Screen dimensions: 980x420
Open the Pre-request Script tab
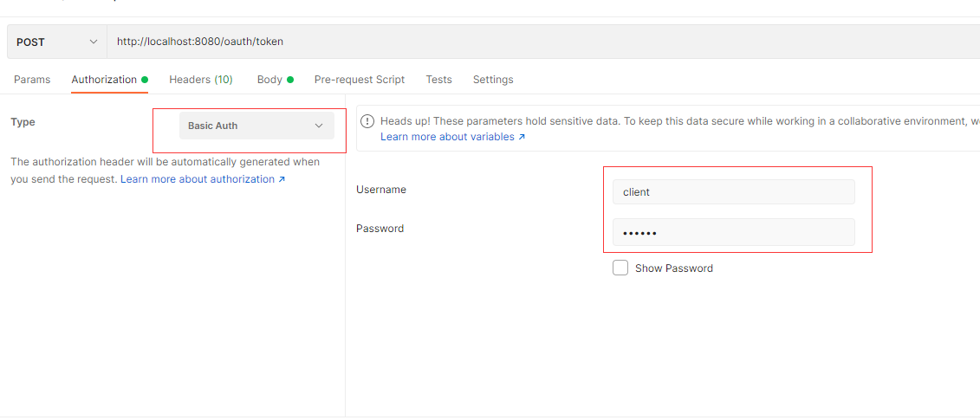tap(360, 80)
